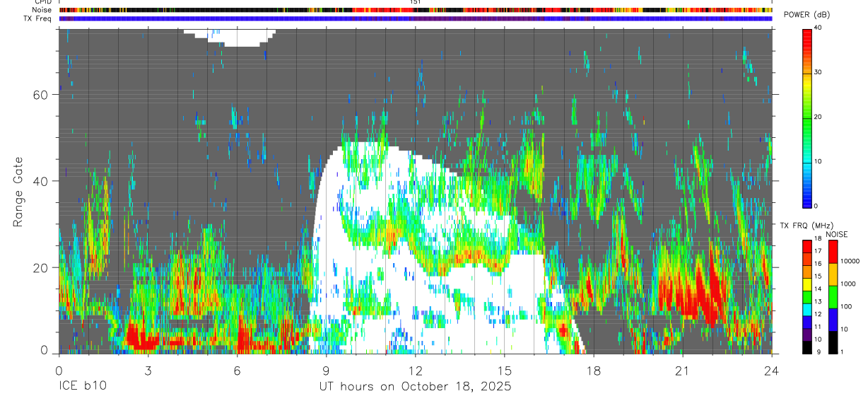The height and width of the screenshot is (401, 868).
Task: Click the '20' value on the POWER scale
Action: pos(819,117)
